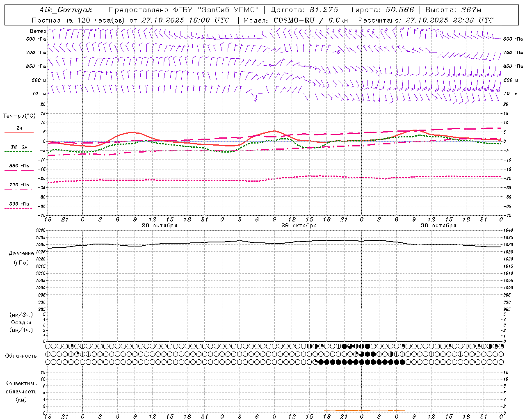Click the "28 октября" date label
Screen dimensions: 525x420
tap(160, 226)
